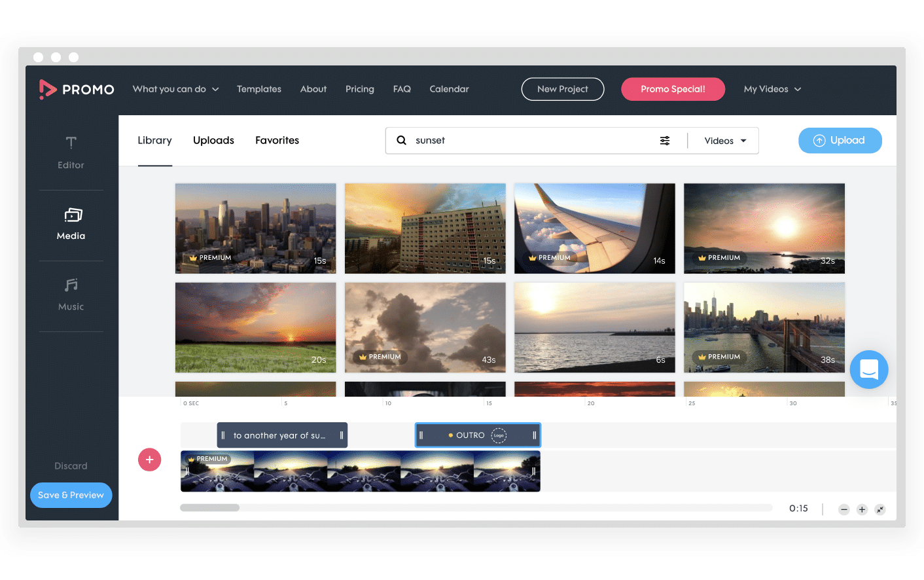924x580 pixels.
Task: Open the Media panel in the sidebar
Action: tap(71, 225)
